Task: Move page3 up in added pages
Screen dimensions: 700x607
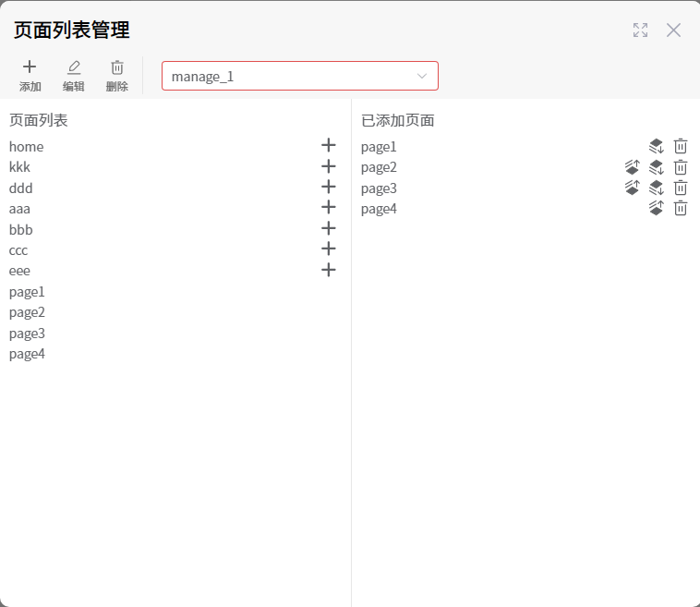Action: [633, 188]
